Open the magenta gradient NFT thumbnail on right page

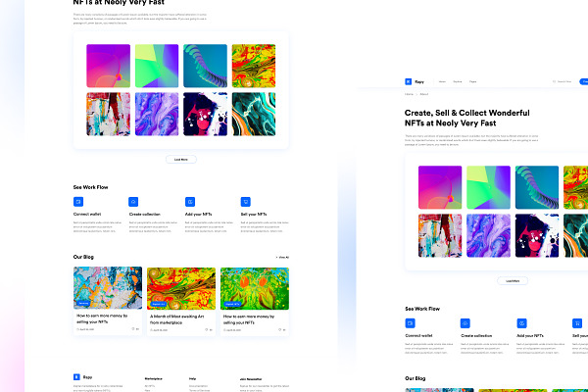coord(440,187)
